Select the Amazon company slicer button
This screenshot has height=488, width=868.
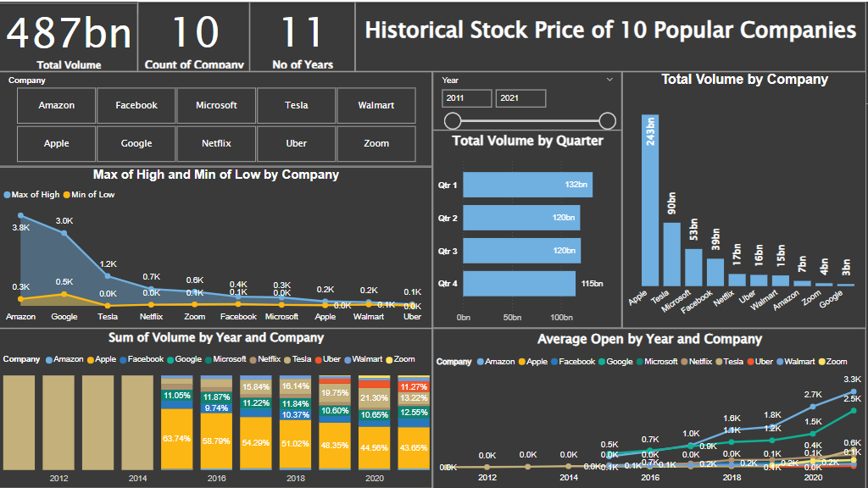[x=57, y=105]
